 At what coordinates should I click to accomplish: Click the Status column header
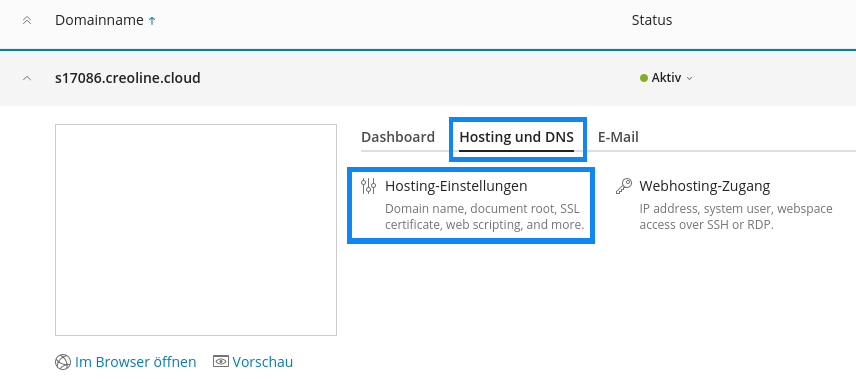click(652, 21)
